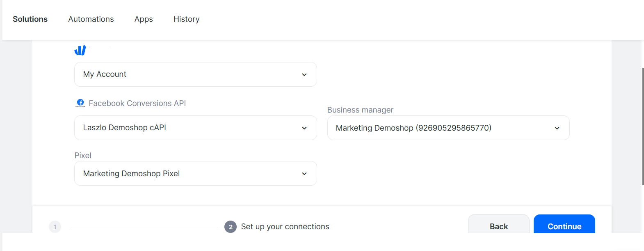Viewport: 644px width, 251px height.
Task: Click 'Set up your connections' step text
Action: click(x=285, y=227)
